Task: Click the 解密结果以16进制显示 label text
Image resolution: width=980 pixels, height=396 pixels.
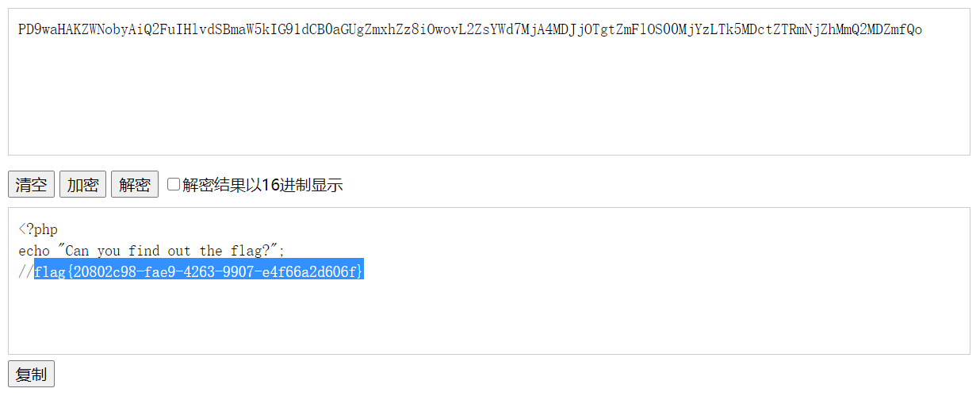Action: click(262, 185)
